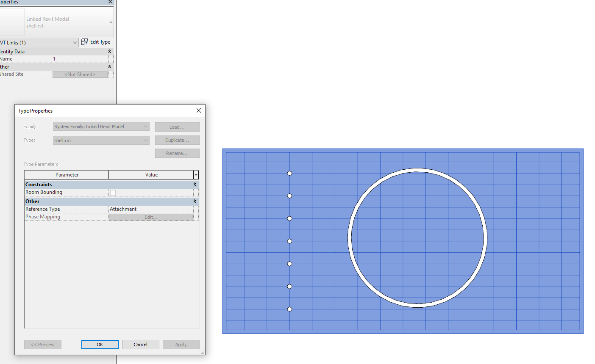This screenshot has height=364, width=595.
Task: Collapse the Constraints parameter group
Action: coord(195,184)
